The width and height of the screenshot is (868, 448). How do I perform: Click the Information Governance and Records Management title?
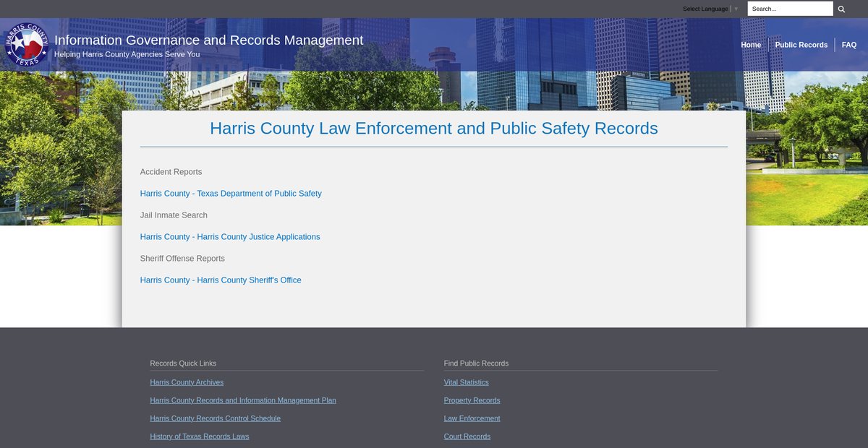[x=209, y=40]
